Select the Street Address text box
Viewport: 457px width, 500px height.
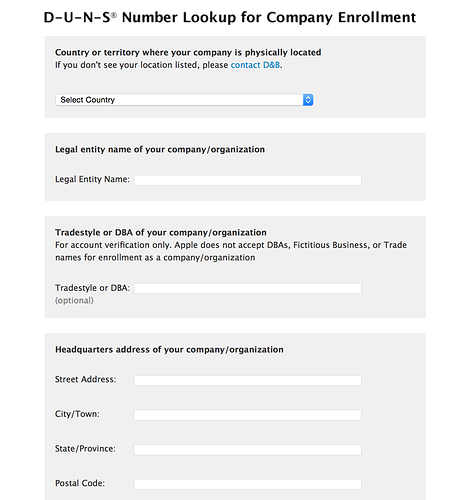248,380
